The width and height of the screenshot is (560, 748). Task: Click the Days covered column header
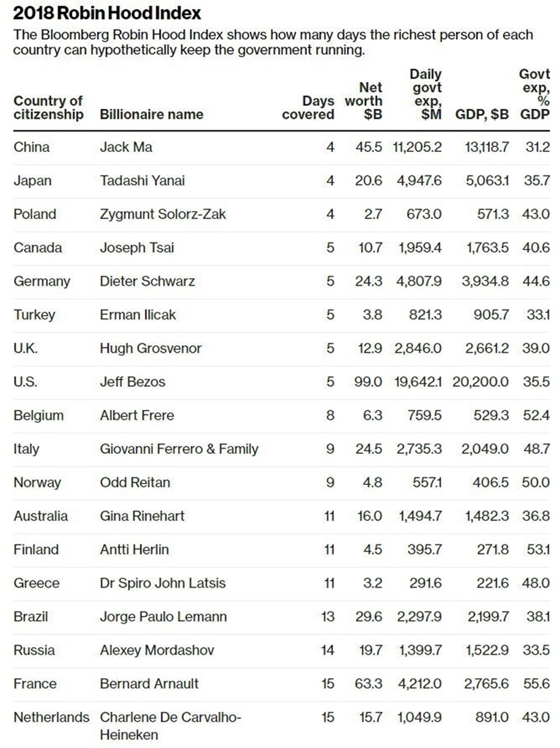tap(308, 107)
